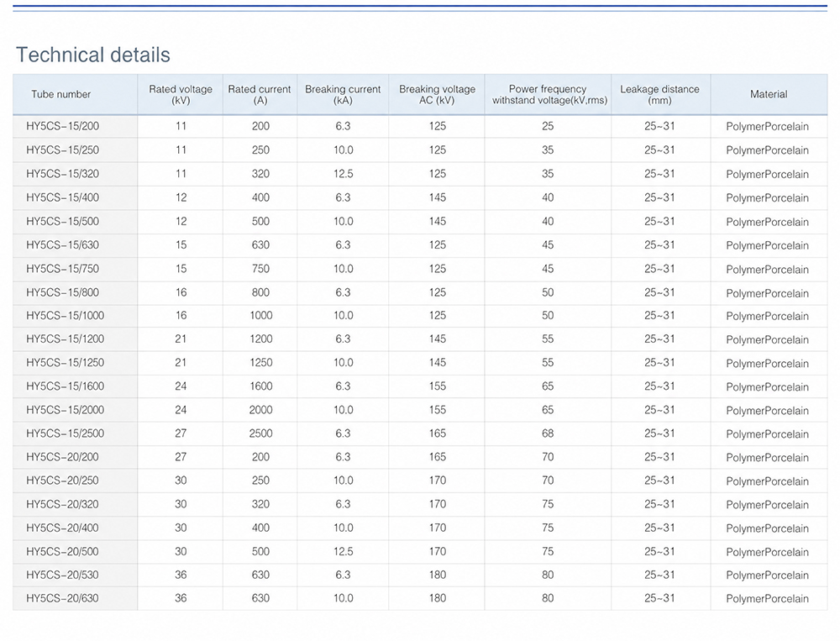Pick tube number "HY5CS-20/320"
The width and height of the screenshot is (840, 641).
(x=63, y=504)
